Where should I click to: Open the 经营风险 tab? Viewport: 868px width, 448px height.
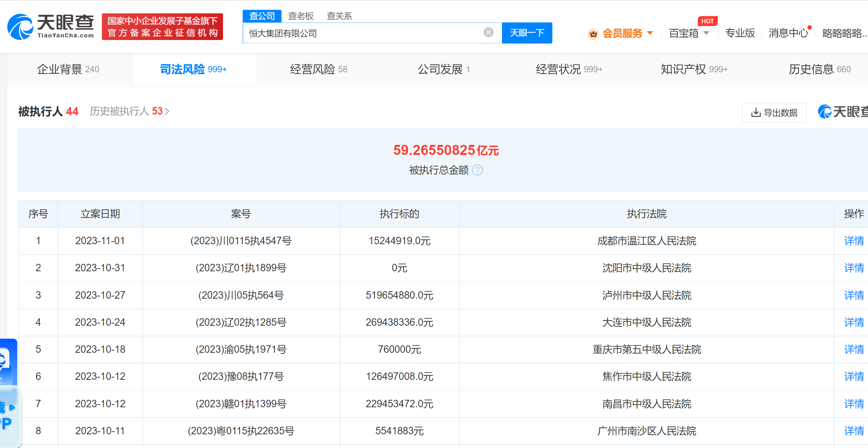click(x=319, y=69)
